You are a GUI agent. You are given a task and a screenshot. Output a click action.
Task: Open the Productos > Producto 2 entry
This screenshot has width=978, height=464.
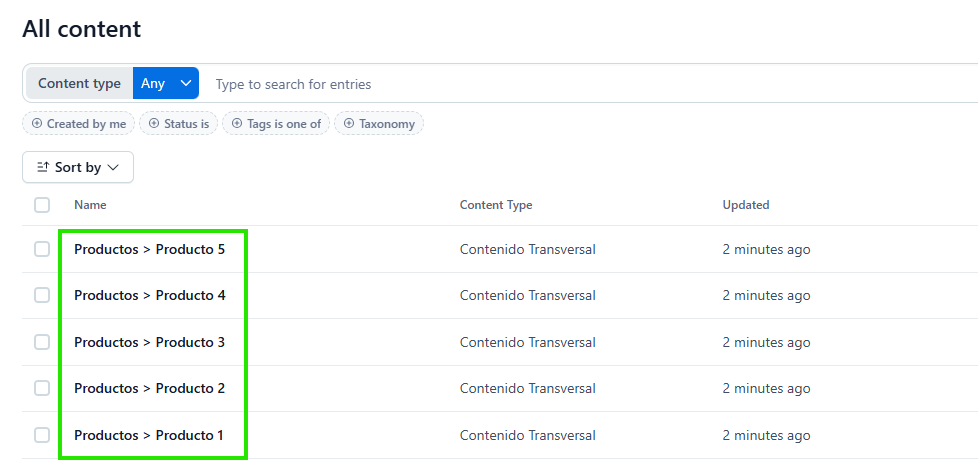(x=150, y=388)
